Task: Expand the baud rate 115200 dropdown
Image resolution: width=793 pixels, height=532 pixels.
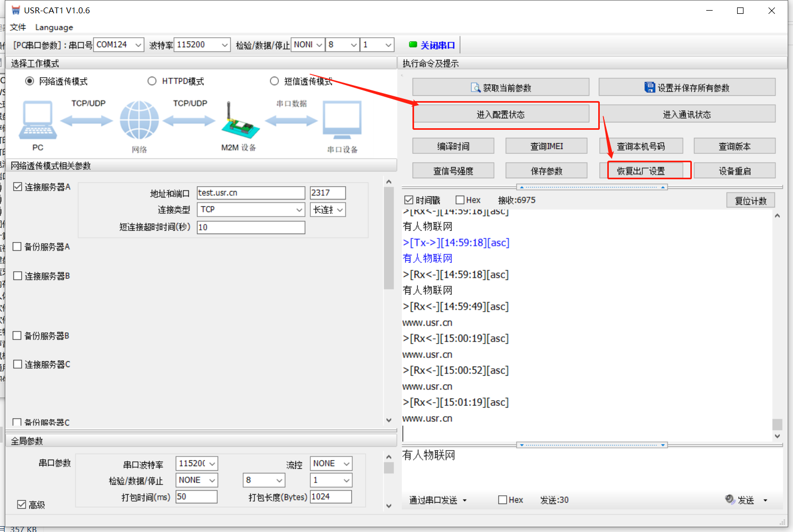Action: 225,45
